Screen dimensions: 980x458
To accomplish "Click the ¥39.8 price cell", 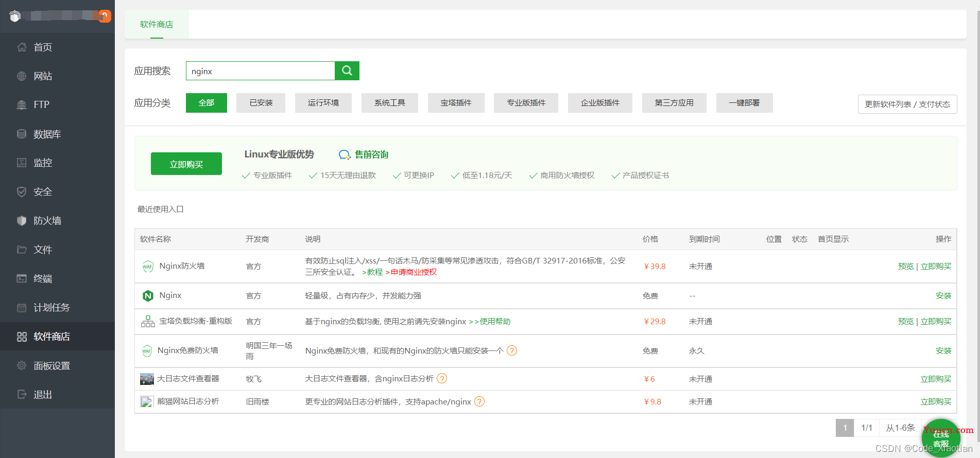I will tap(655, 267).
